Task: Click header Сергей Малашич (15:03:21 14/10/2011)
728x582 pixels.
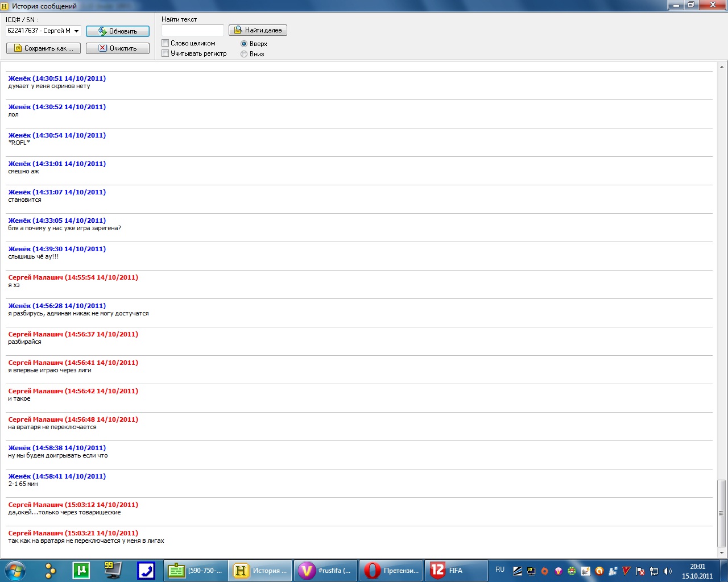Action: pyautogui.click(x=73, y=533)
